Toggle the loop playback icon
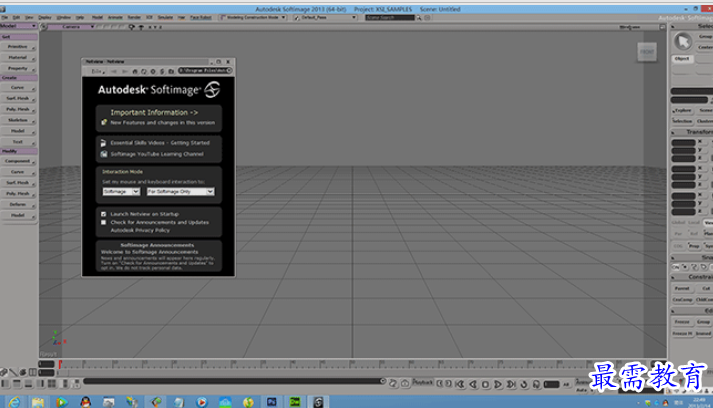The image size is (713, 408). click(524, 384)
